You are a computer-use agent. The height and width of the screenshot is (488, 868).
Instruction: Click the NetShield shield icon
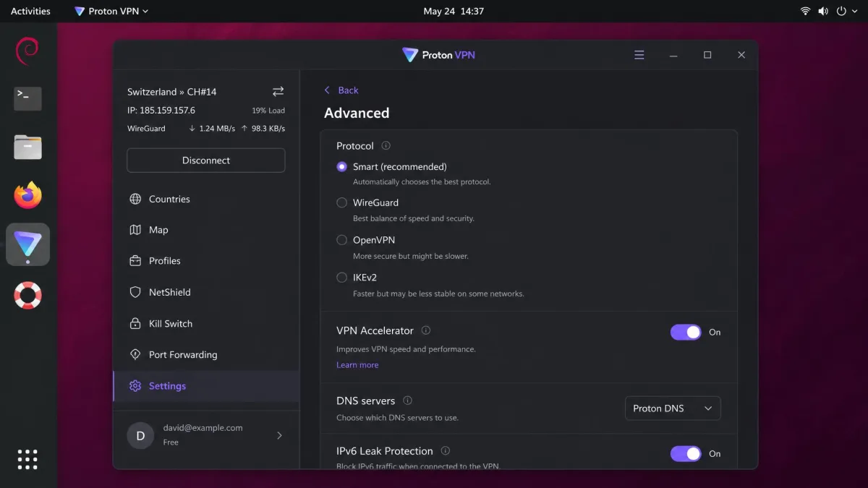[x=135, y=292]
